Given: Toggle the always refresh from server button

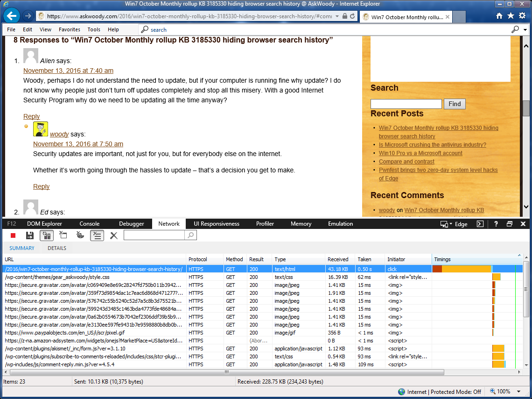Looking at the screenshot, I should [x=47, y=235].
